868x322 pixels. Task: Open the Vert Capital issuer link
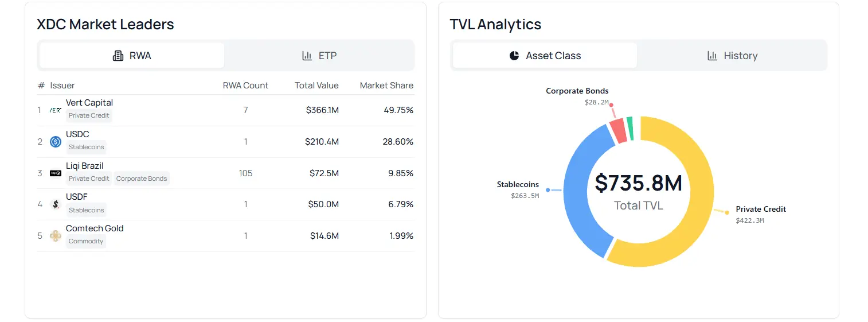pyautogui.click(x=89, y=103)
